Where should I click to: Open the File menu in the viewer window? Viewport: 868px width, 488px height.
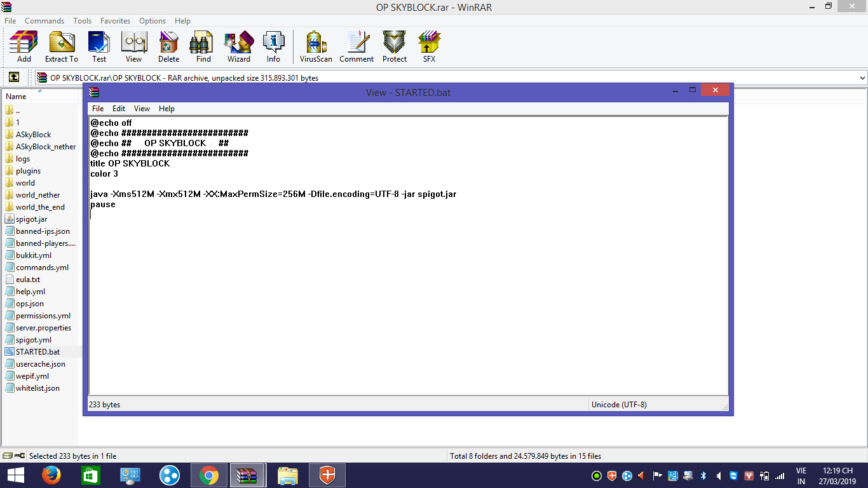click(x=98, y=109)
